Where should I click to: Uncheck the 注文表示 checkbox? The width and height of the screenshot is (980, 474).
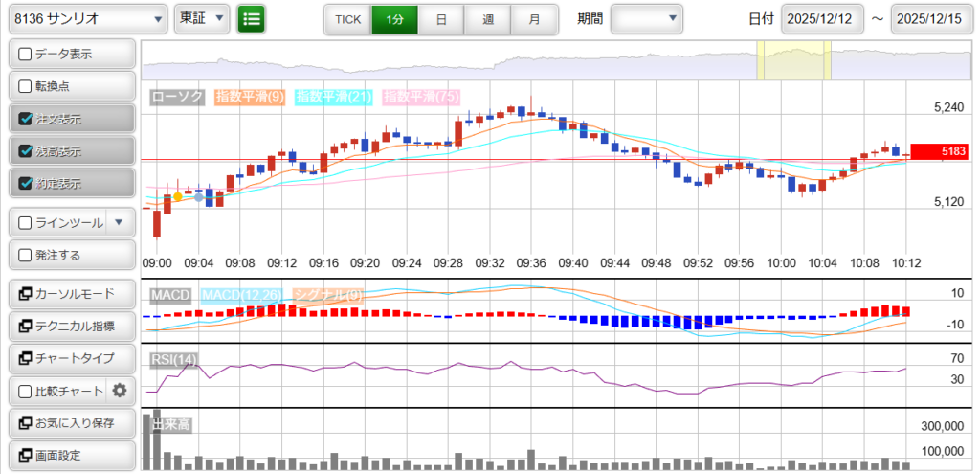tap(26, 120)
